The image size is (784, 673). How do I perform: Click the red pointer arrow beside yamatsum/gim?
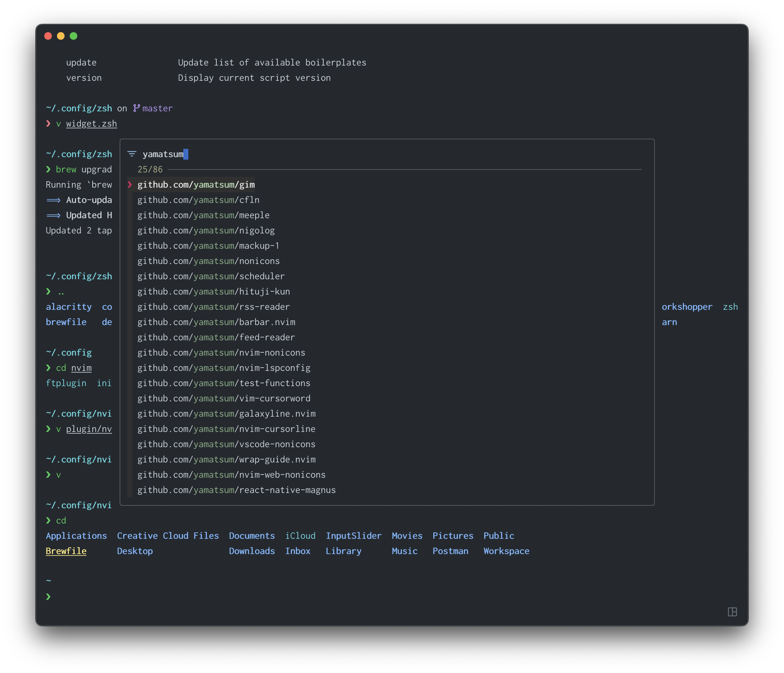pos(130,184)
